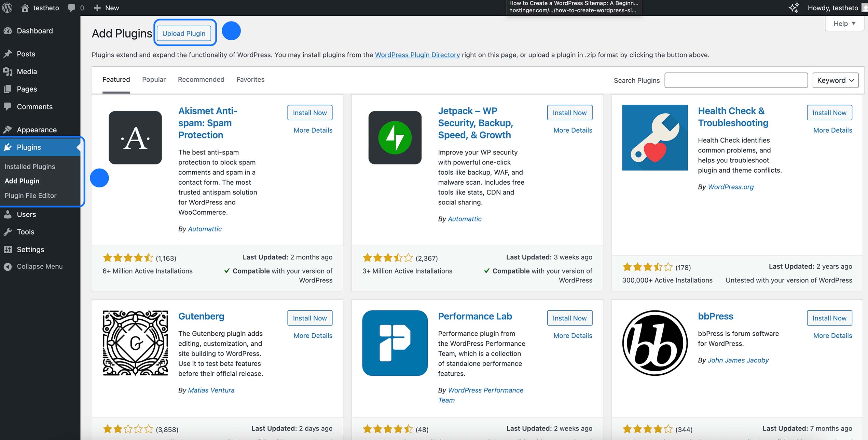Collapse the admin sidebar menu

9,266
